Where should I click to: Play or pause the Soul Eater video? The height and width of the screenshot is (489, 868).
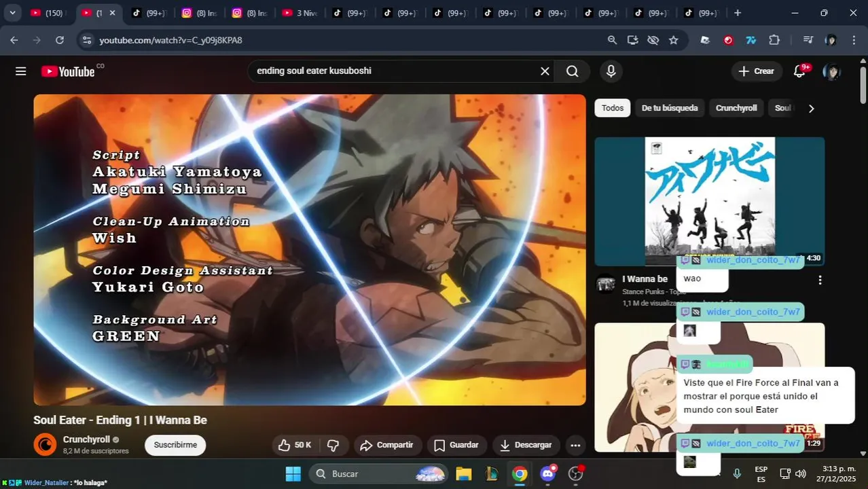click(x=310, y=250)
